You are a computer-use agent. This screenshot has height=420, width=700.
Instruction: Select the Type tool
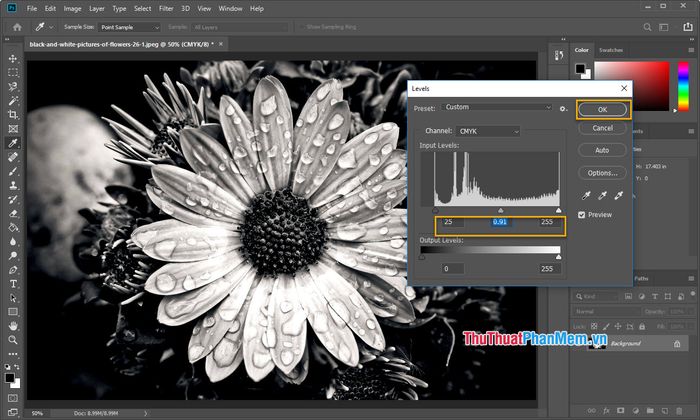pos(13,284)
